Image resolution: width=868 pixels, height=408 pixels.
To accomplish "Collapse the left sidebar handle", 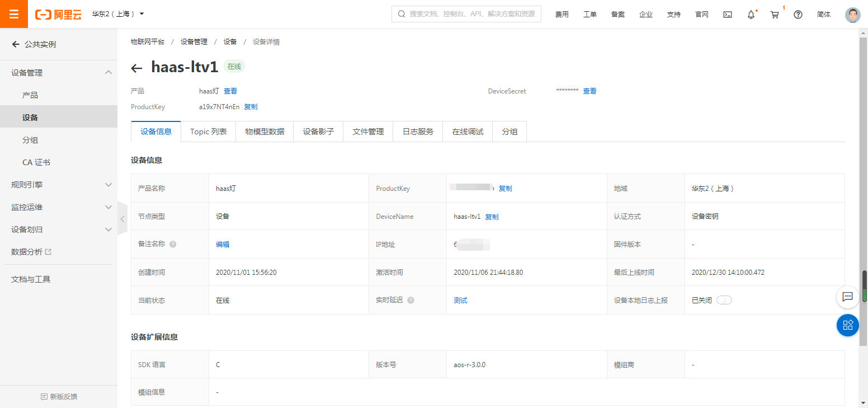I will pos(122,219).
